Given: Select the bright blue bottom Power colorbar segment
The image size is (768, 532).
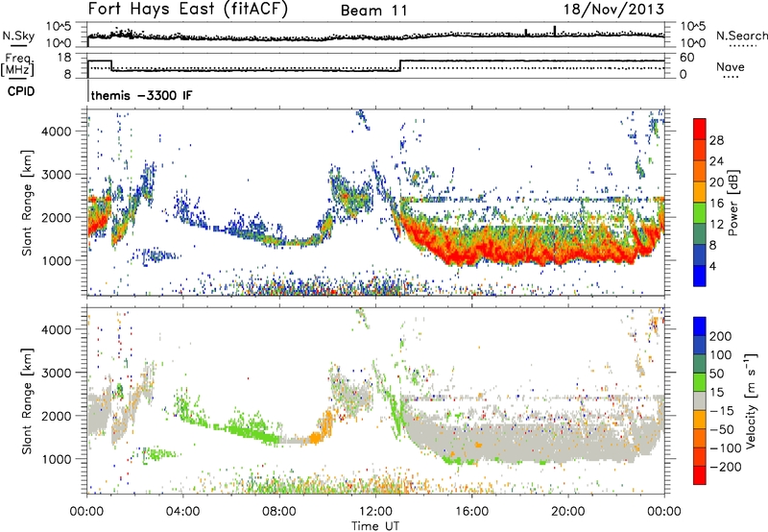Looking at the screenshot, I should pyautogui.click(x=700, y=276).
